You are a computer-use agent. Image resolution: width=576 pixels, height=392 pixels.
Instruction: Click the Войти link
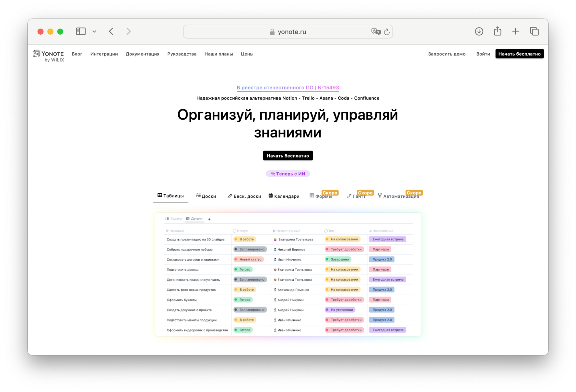click(x=483, y=54)
